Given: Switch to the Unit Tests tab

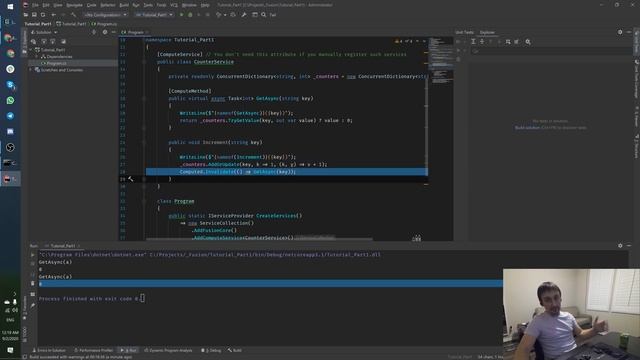Looking at the screenshot, I should pos(464,32).
